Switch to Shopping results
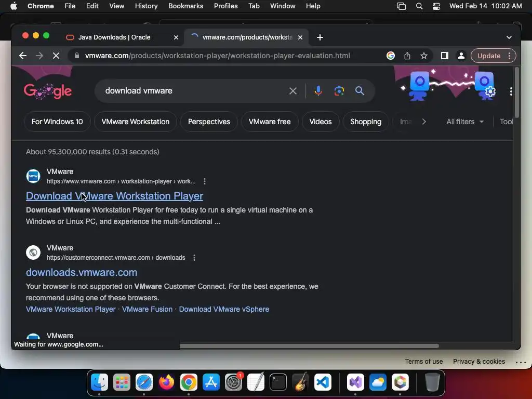532x399 pixels. tap(366, 122)
